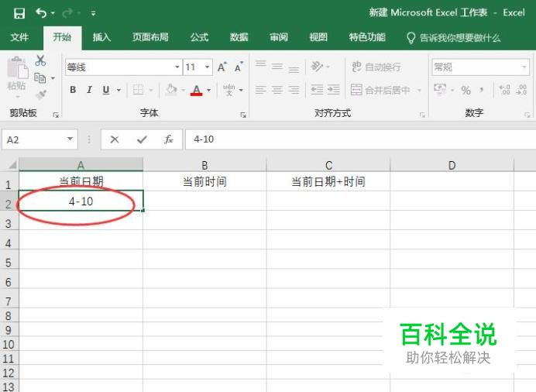Viewport: 536px width, 392px height.
Task: Switch to the 视图 tab
Action: point(318,37)
